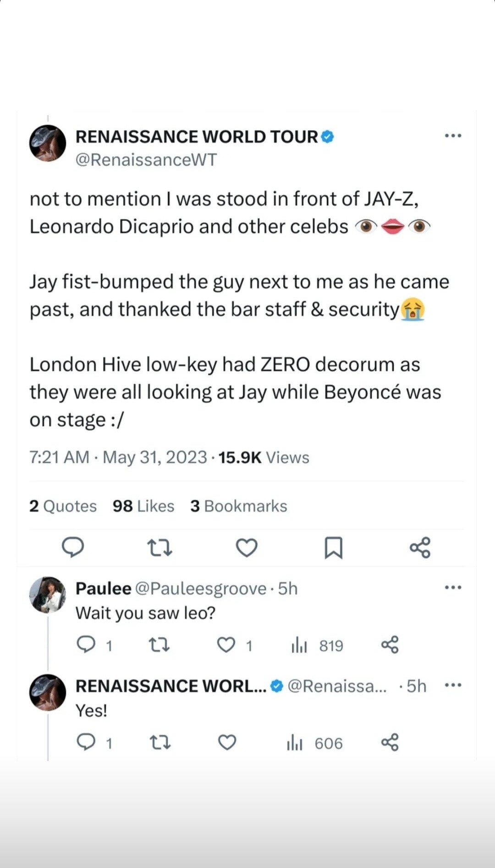Share the main tweet
The height and width of the screenshot is (868, 495).
[x=420, y=547]
